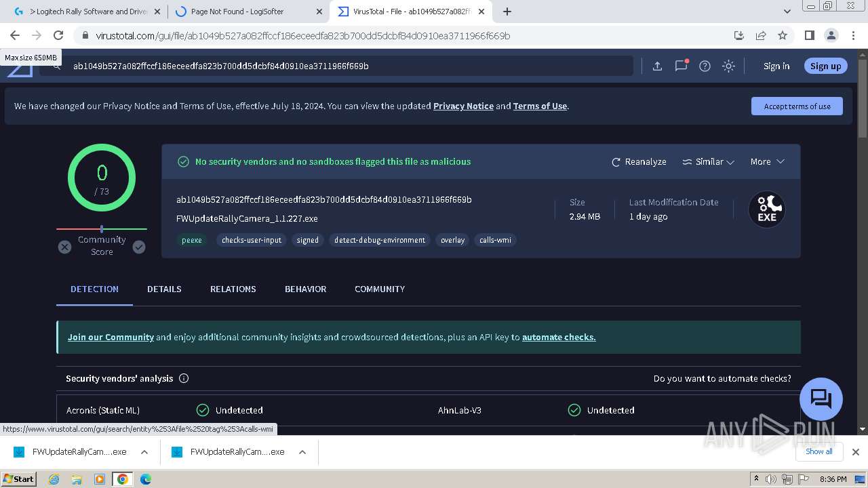Click the community score slider marker
The image size is (868, 488).
point(102,229)
